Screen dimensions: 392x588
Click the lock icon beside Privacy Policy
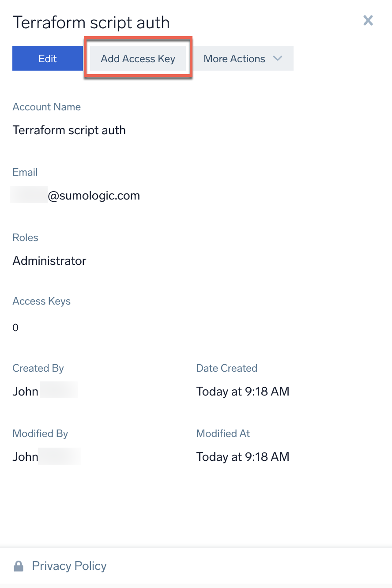[19, 565]
